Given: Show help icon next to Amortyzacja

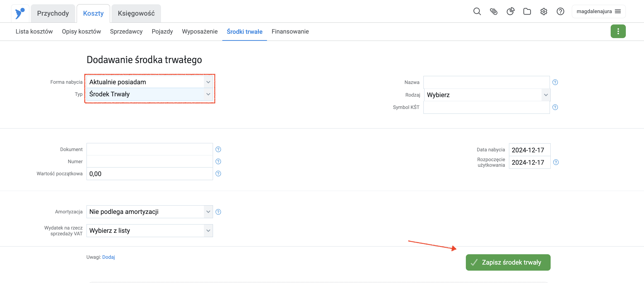Looking at the screenshot, I should click(218, 212).
